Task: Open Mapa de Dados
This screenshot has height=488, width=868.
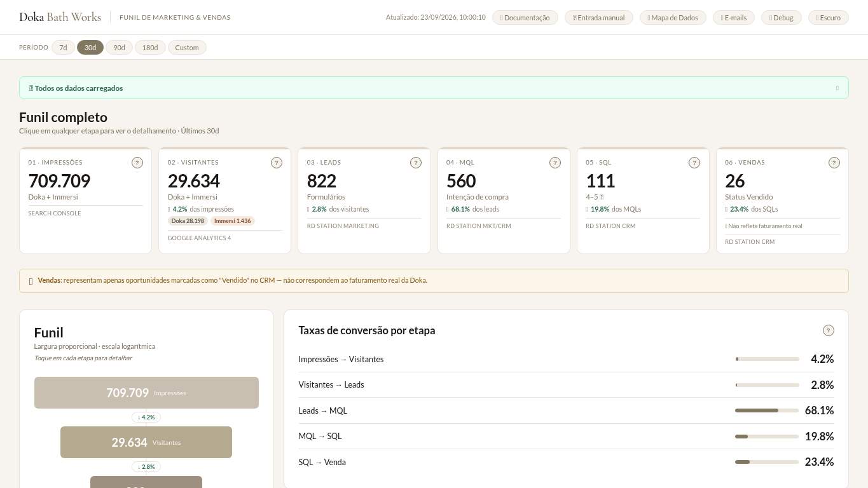Action: [x=673, y=18]
